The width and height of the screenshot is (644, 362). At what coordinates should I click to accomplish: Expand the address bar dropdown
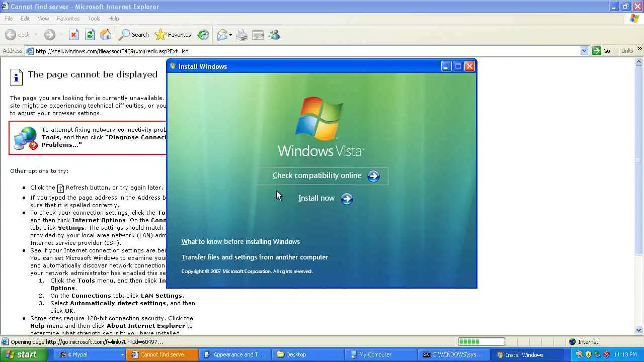point(584,51)
